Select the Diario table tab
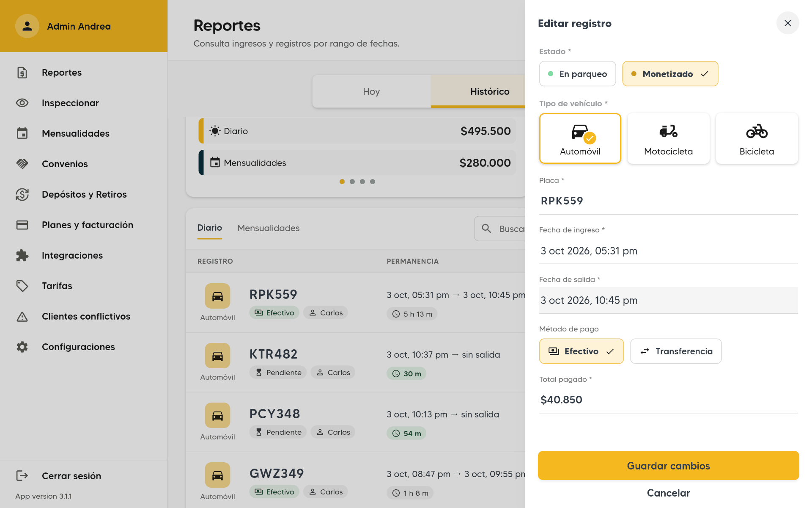This screenshot has height=508, width=812. tap(209, 228)
